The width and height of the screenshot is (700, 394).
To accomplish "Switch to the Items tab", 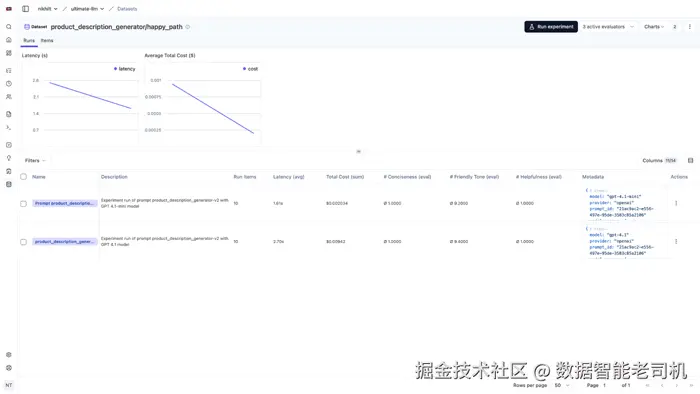I will [47, 41].
